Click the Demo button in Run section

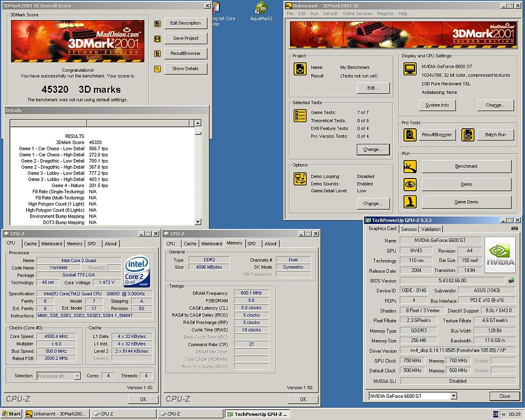467,184
